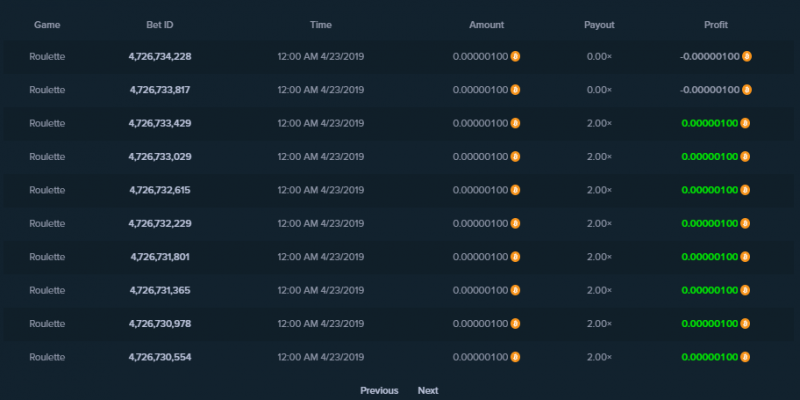Viewport: 800px width, 400px height.
Task: Click Bitcoin icon in Profit of bet 4,726,731,801
Action: 745,257
